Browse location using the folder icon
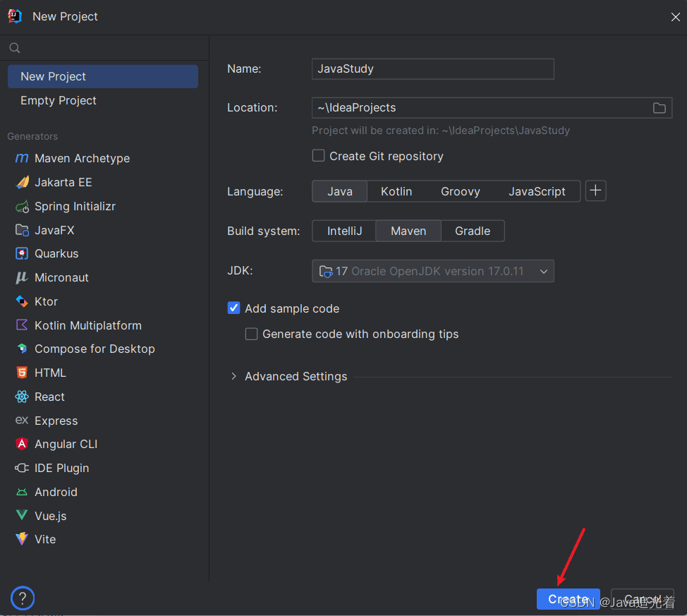The width and height of the screenshot is (687, 616). pos(659,108)
